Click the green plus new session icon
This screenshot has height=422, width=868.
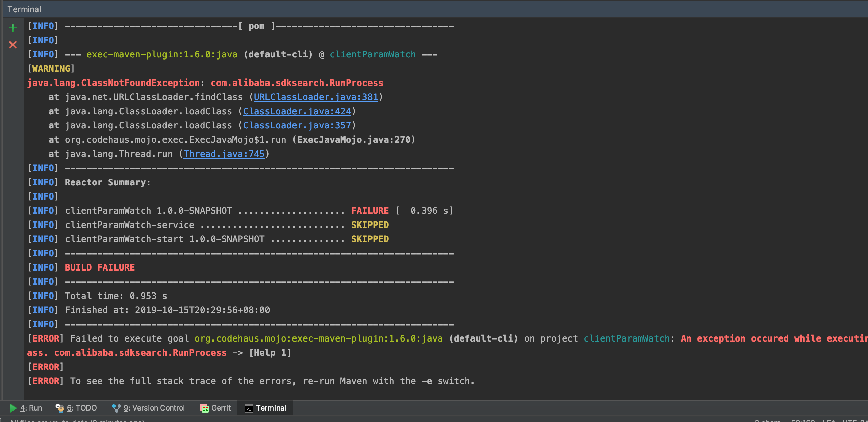[13, 28]
